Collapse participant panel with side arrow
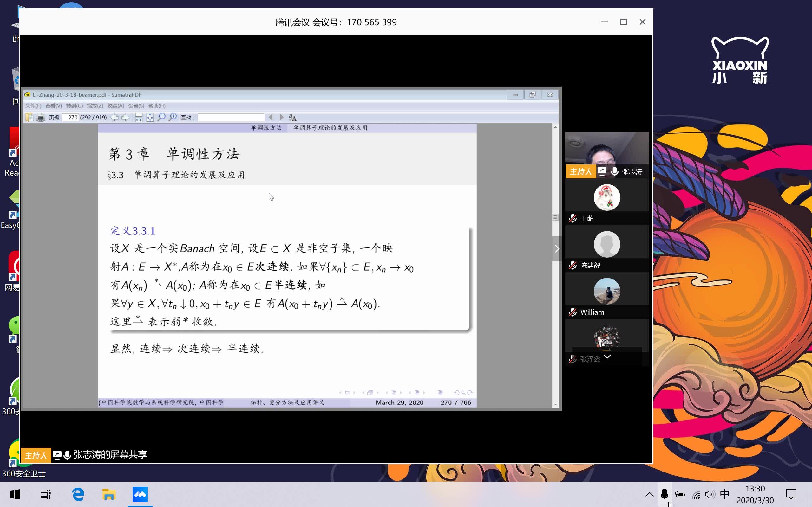The height and width of the screenshot is (507, 812). click(556, 249)
